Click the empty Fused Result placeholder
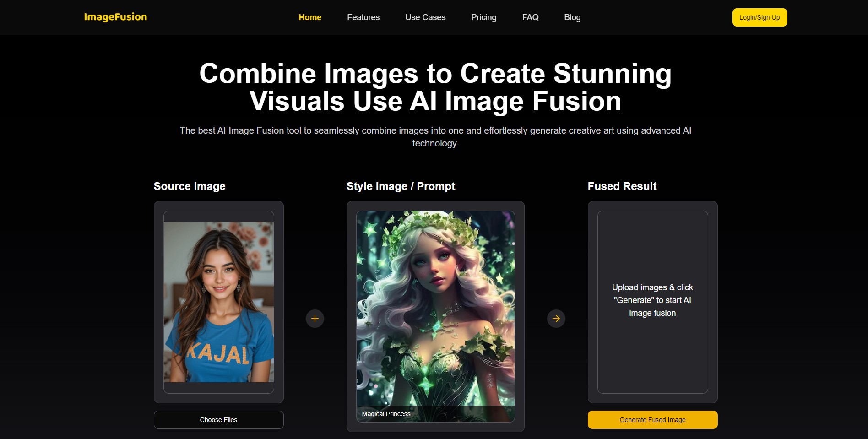 [x=652, y=302]
